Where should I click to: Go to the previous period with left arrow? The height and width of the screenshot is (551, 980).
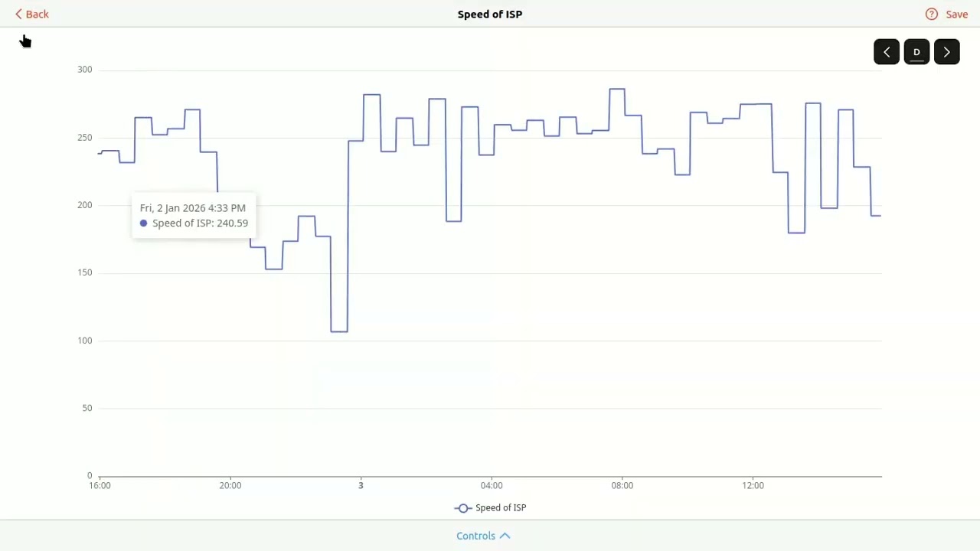[x=887, y=52]
